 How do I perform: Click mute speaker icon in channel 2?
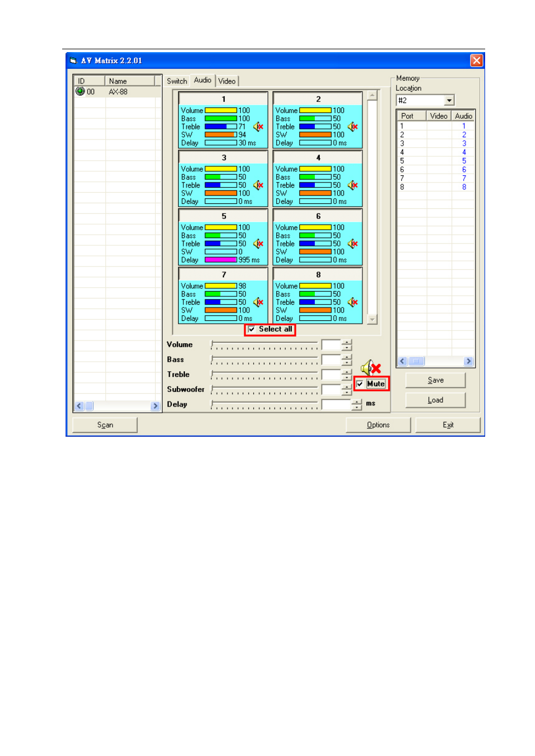[353, 127]
